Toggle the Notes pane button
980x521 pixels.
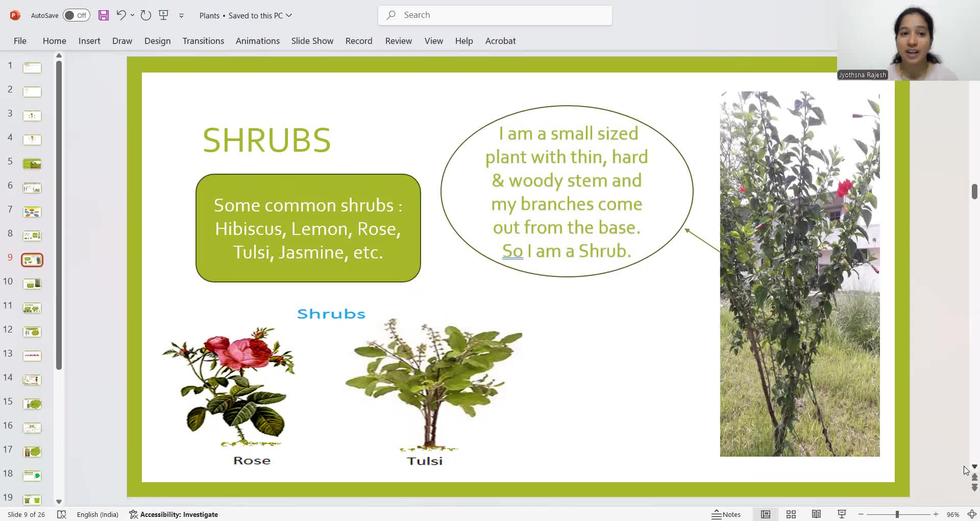pos(726,514)
